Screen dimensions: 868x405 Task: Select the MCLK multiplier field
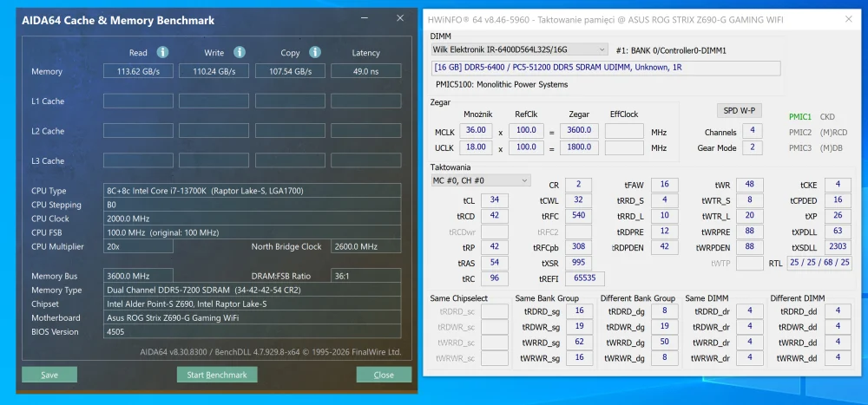pos(476,131)
